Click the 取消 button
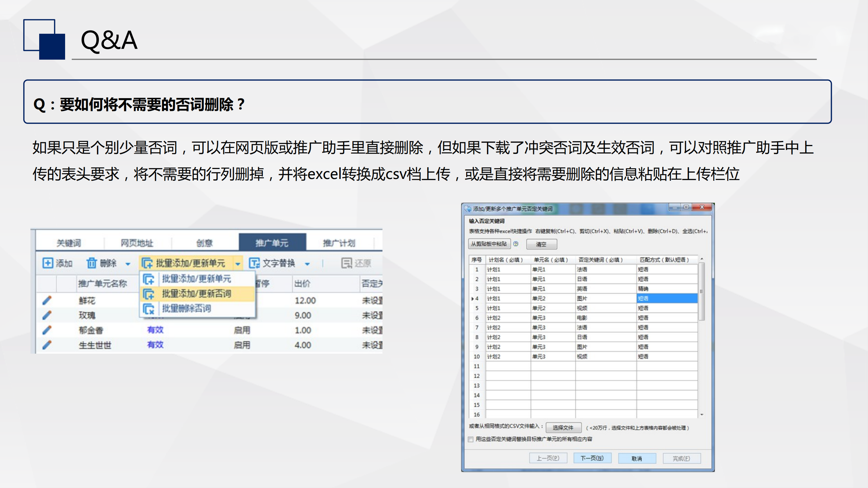 click(x=637, y=458)
